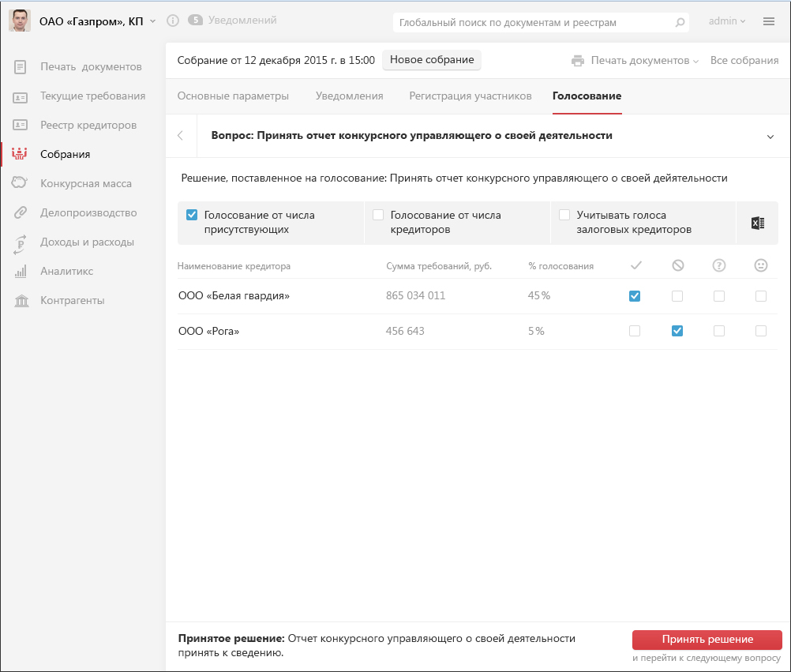Expand the question dropdown chevron
This screenshot has width=791, height=672.
tap(770, 137)
